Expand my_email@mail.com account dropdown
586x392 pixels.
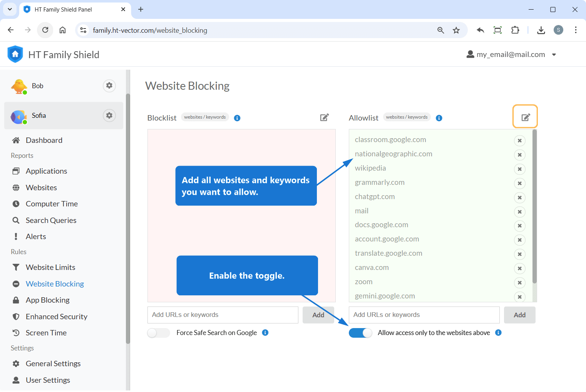554,55
